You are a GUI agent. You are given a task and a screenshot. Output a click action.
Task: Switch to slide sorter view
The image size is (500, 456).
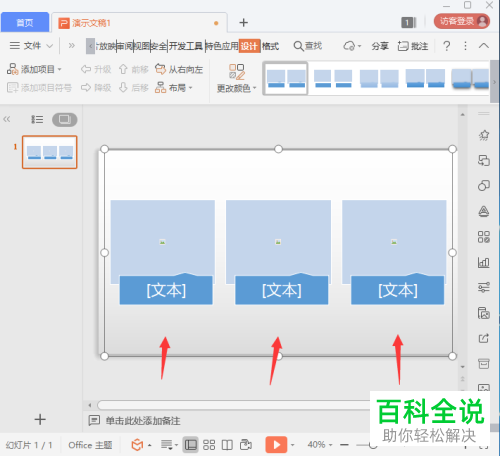(209, 445)
